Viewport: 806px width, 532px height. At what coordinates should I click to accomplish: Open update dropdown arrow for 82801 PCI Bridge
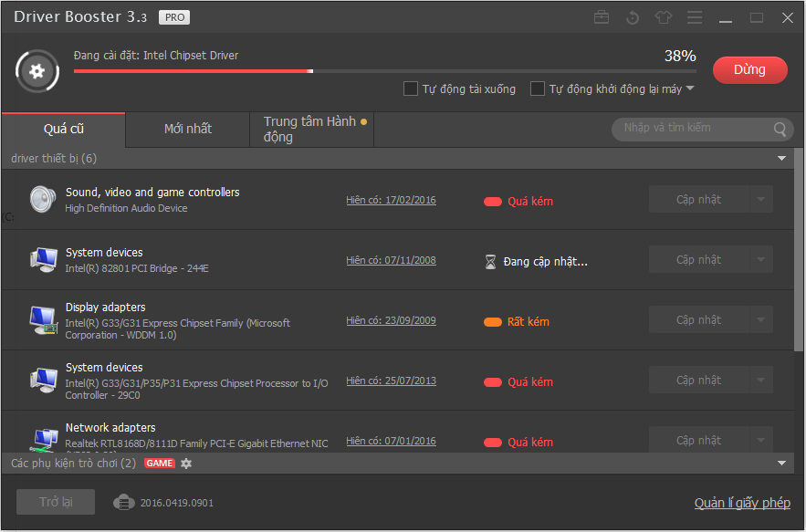760,259
